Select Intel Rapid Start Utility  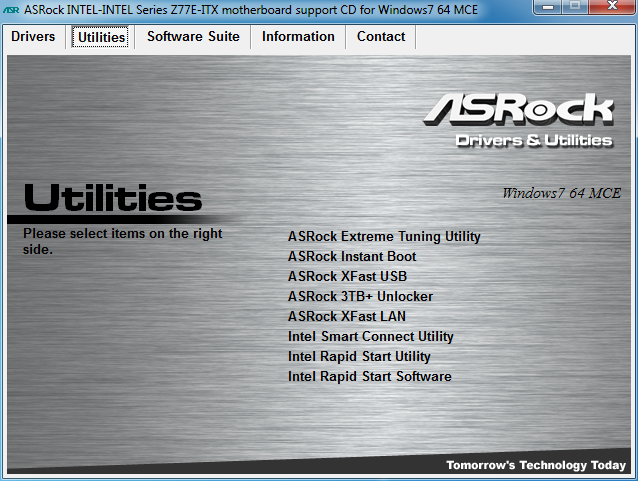coord(359,356)
